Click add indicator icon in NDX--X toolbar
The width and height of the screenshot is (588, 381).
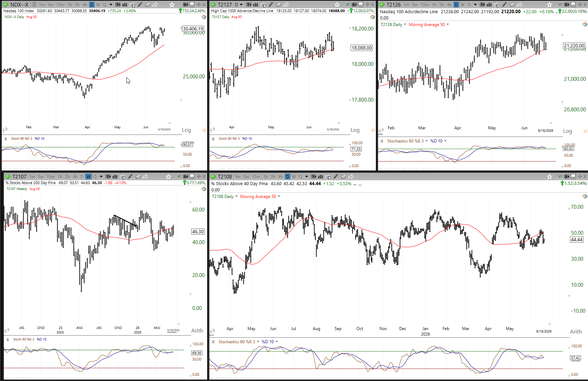pos(132,5)
